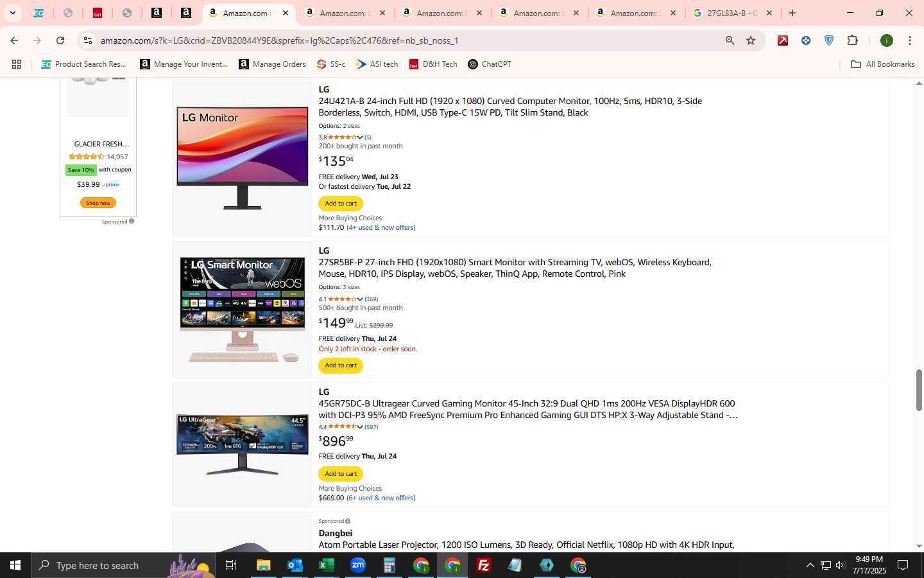Add the $135.04 LG monitor to cart

click(341, 204)
